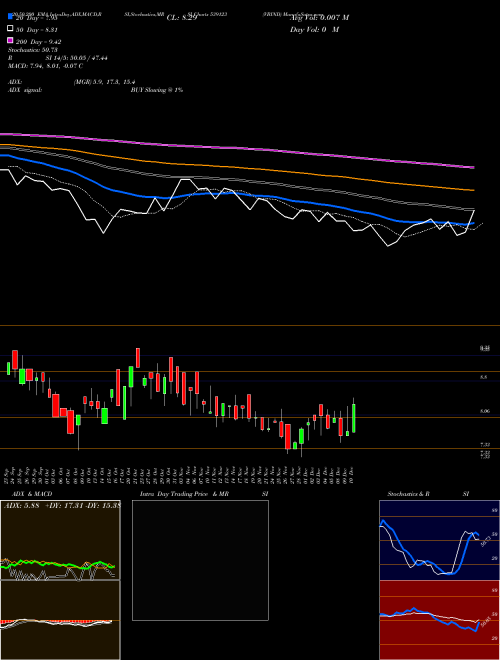
Task: Click the 'BUY Slowing @ 1%' signal text
Action: [x=157, y=90]
